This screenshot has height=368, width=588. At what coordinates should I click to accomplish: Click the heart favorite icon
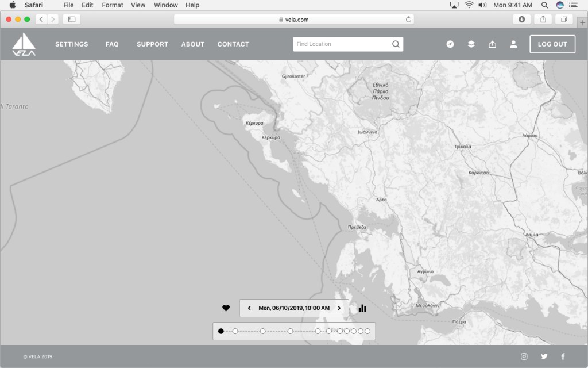click(x=226, y=308)
